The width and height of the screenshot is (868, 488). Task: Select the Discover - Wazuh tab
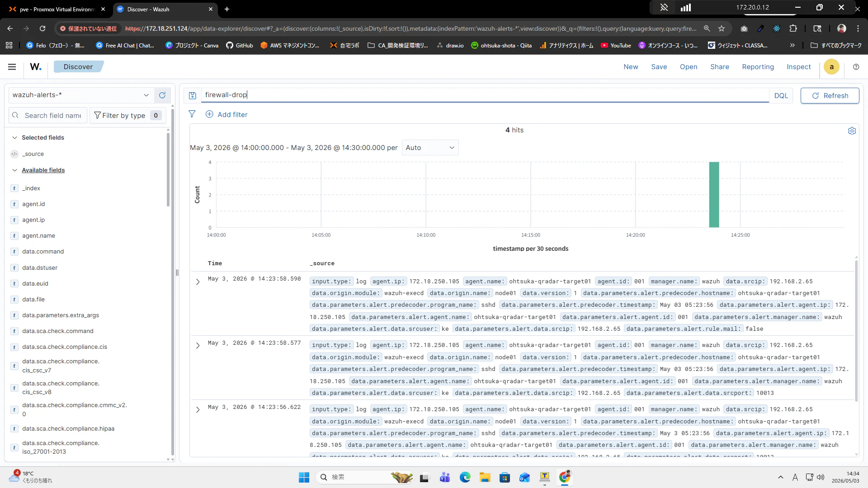165,9
